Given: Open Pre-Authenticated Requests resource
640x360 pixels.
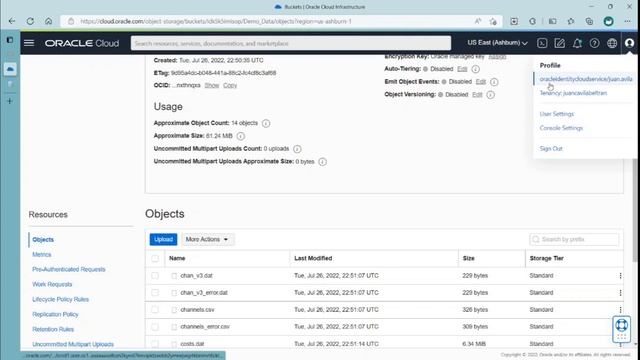Looking at the screenshot, I should click(69, 269).
